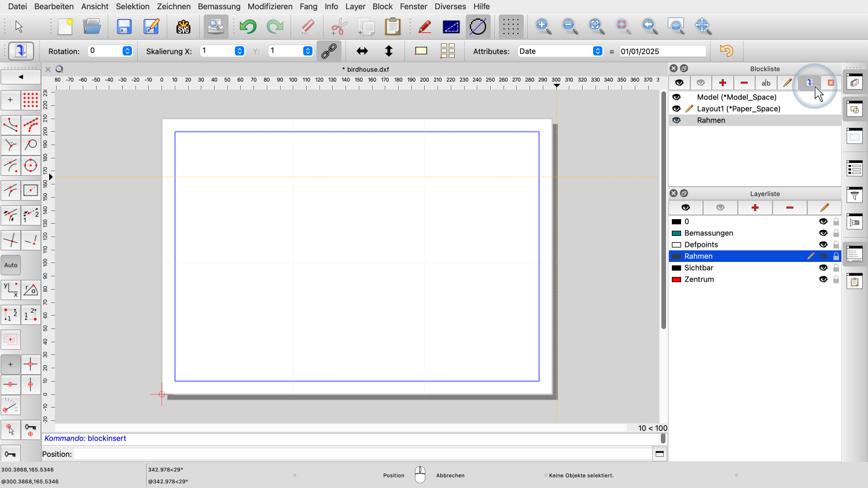Click the Save file icon
Screen dimensions: 868x488
[x=124, y=27]
